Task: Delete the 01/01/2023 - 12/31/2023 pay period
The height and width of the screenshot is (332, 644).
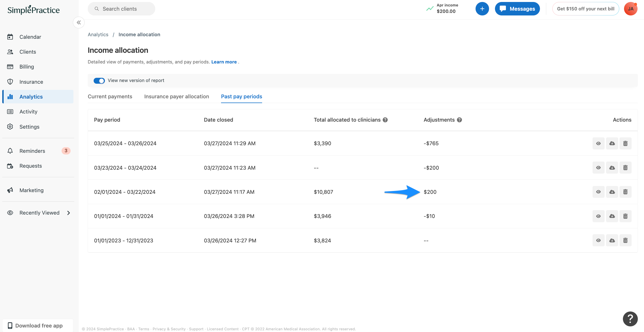Action: pos(625,240)
